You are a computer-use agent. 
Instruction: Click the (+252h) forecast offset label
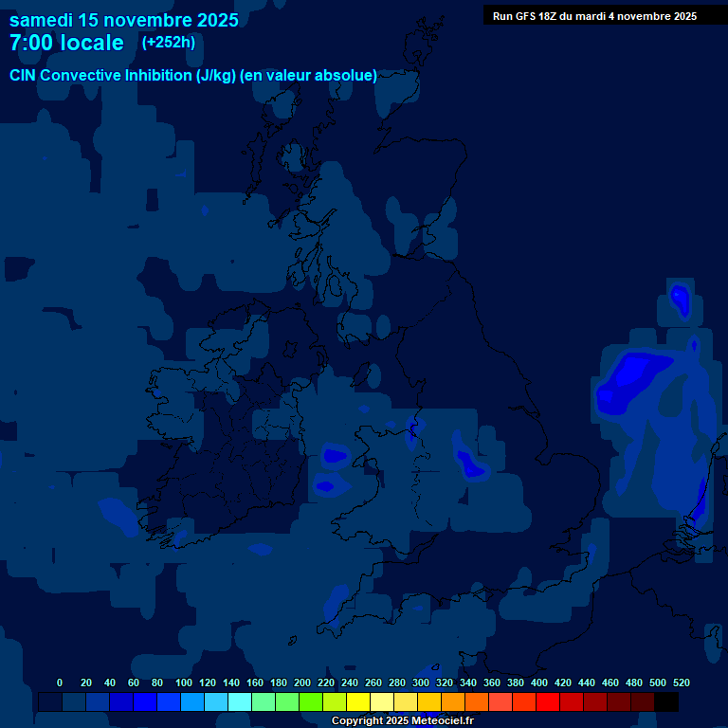(x=168, y=42)
